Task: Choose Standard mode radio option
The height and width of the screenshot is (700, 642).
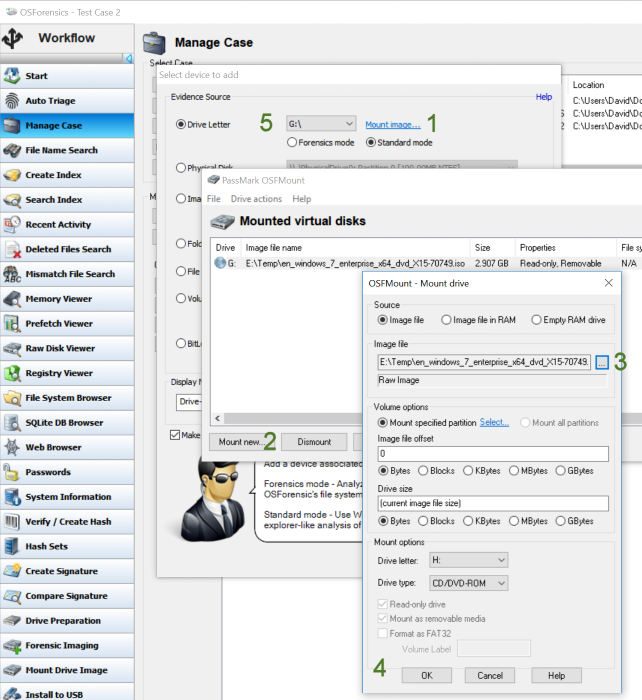Action: 371,142
